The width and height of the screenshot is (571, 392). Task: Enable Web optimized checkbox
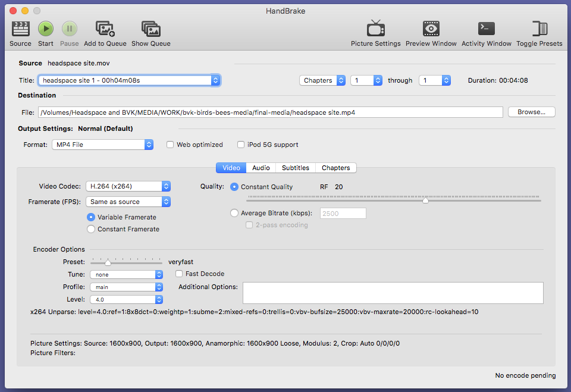[x=170, y=145]
